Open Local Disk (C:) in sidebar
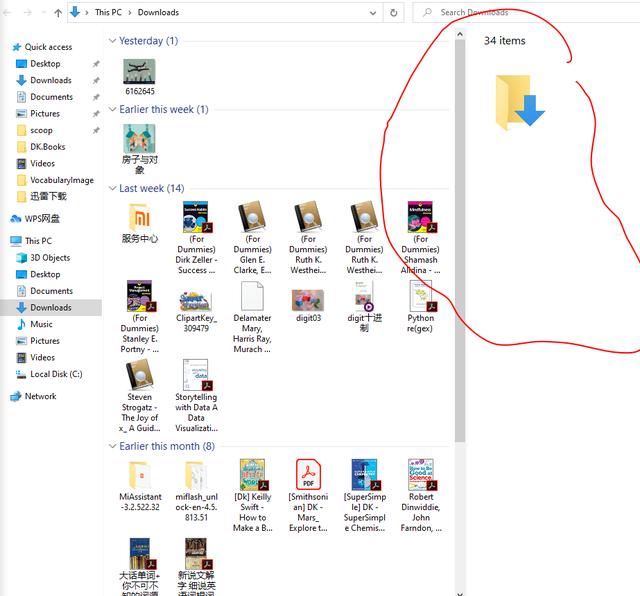Viewport: 640px width, 596px height. (x=56, y=374)
